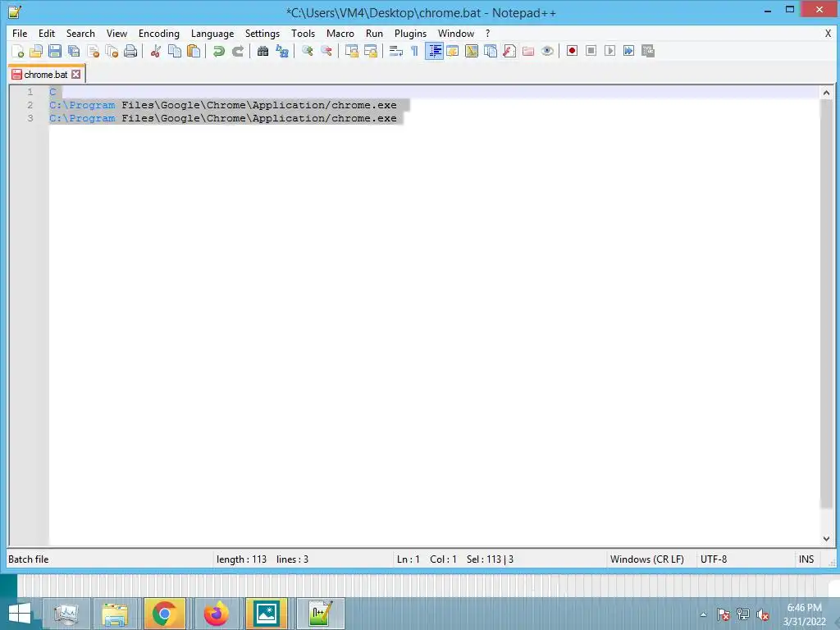Viewport: 840px width, 630px height.
Task: Click the Save All toolbar icon
Action: [74, 51]
